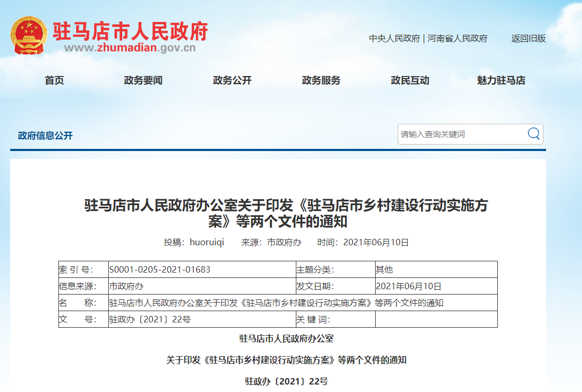Click the 主题分类 label cell
The image size is (582, 392).
click(x=335, y=269)
